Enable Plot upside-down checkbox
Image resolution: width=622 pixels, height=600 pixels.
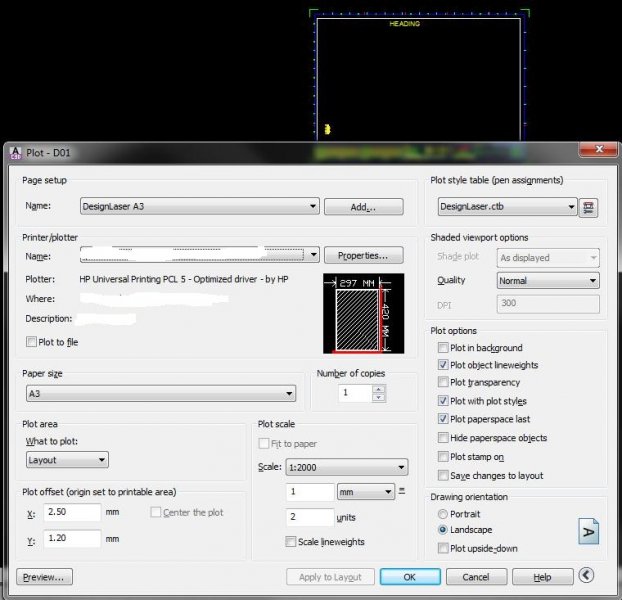click(443, 548)
